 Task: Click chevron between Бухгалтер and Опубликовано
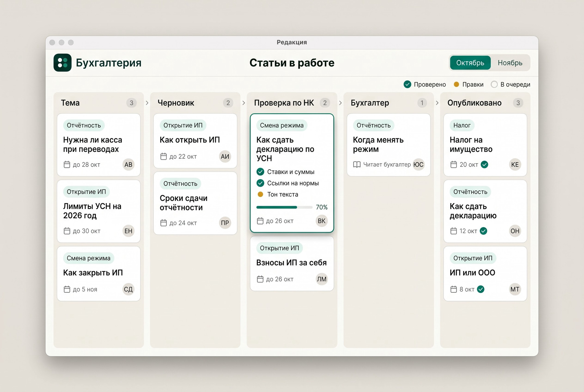click(437, 103)
